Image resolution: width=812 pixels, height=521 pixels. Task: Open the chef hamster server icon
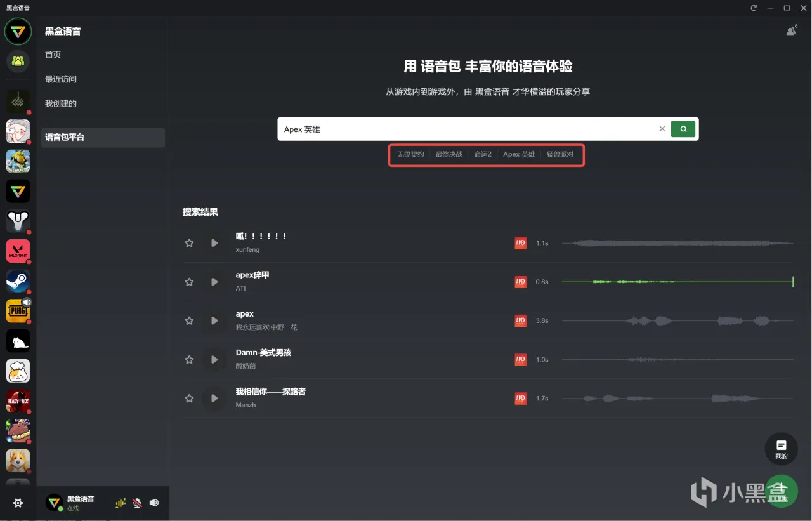click(18, 371)
